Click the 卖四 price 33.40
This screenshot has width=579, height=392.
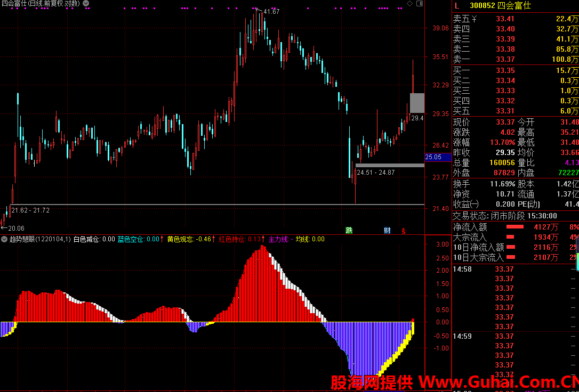click(505, 29)
